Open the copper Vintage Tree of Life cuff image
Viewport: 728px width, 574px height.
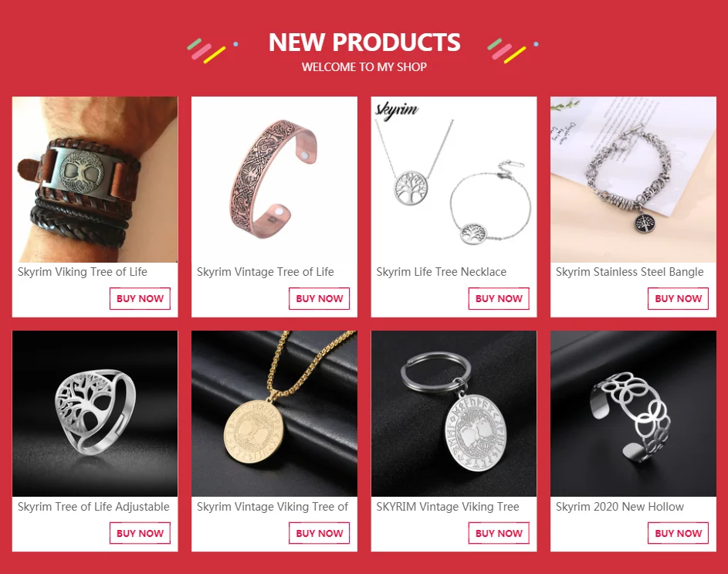[274, 179]
